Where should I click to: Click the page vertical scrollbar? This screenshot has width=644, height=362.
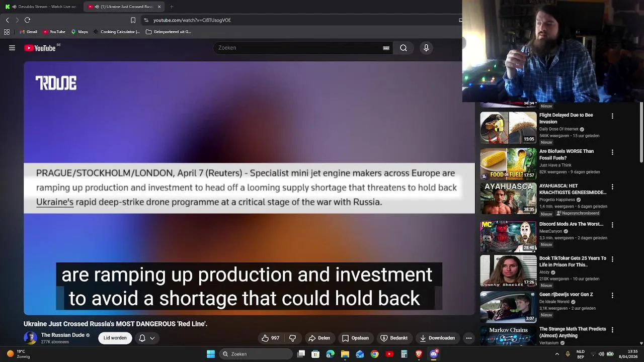click(641, 133)
